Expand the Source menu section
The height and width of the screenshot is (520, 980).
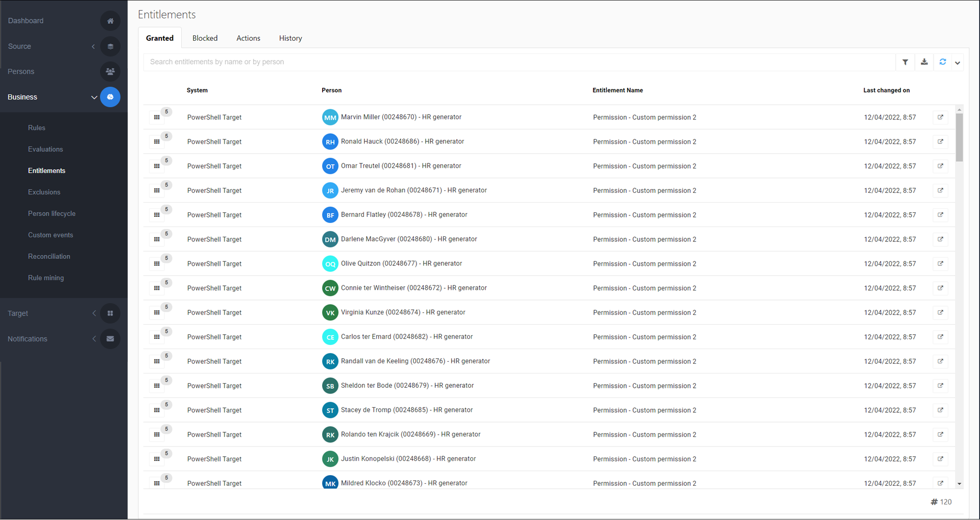pyautogui.click(x=93, y=46)
